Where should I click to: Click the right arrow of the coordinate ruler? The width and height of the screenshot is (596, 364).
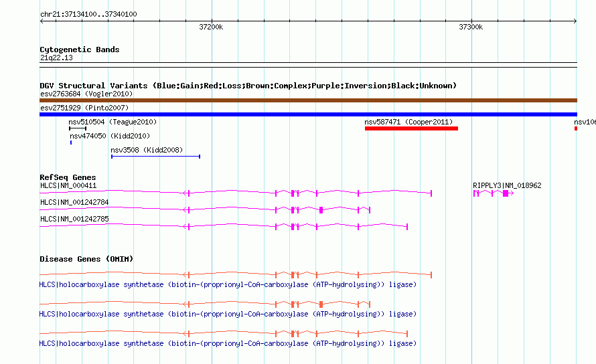[575, 21]
